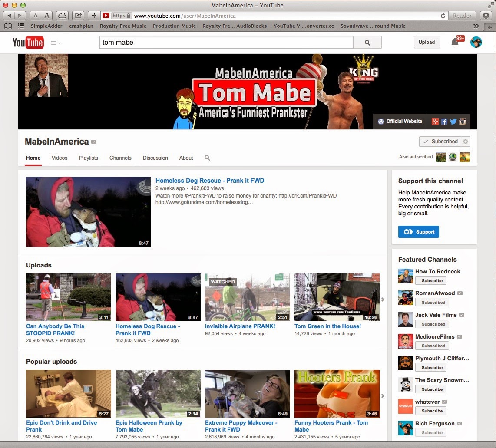The image size is (496, 448).
Task: Add bookmark with plus button
Action: coord(94,16)
